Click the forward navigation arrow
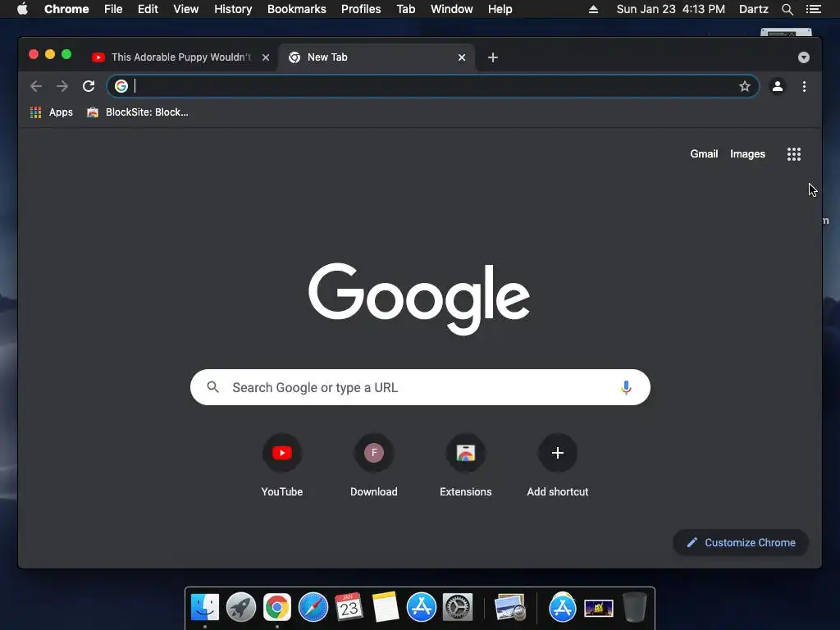This screenshot has height=630, width=840. (62, 86)
